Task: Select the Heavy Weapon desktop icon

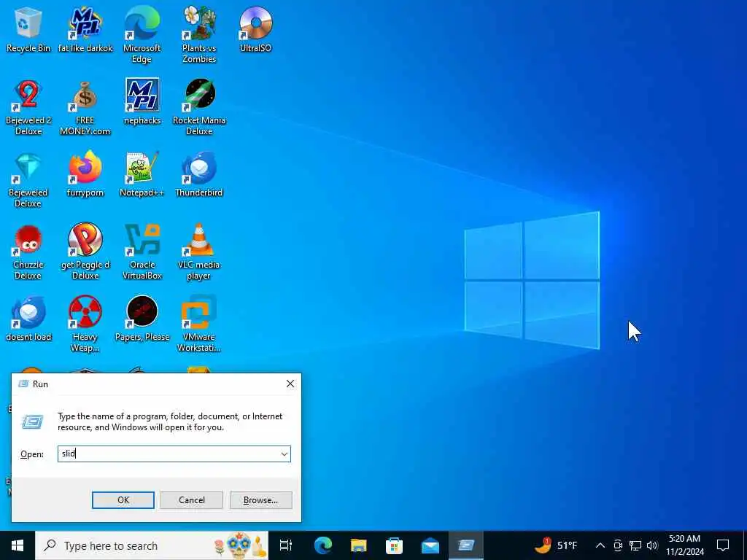Action: point(85,324)
